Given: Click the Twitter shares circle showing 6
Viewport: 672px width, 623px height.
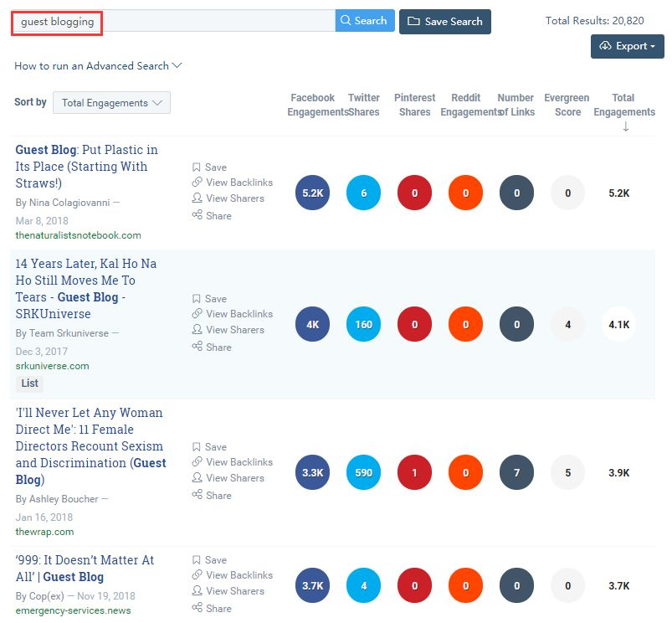Looking at the screenshot, I should [x=363, y=193].
